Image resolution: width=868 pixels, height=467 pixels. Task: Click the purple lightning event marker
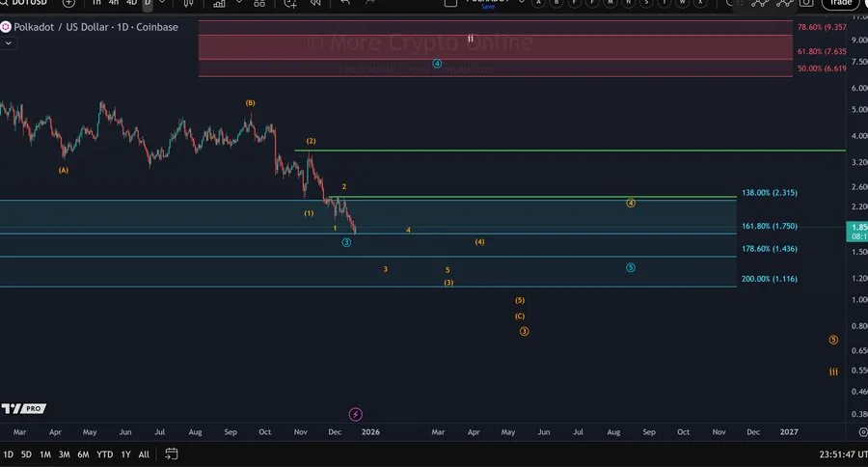click(x=355, y=414)
